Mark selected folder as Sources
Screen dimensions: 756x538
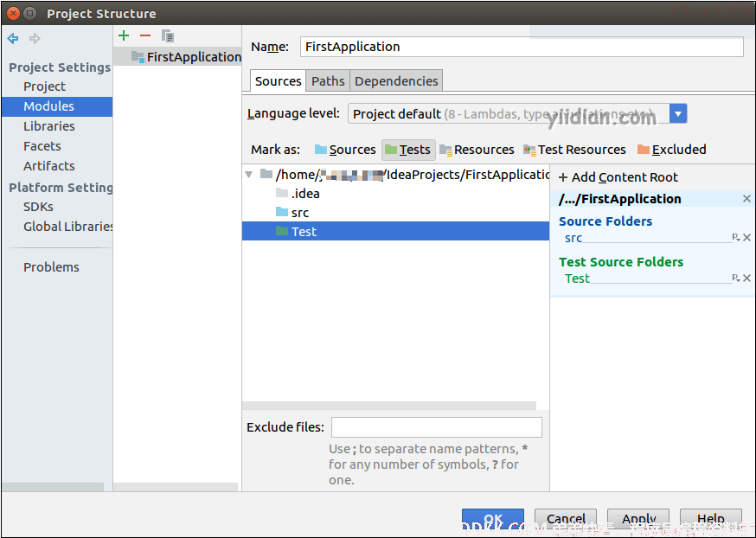(345, 150)
